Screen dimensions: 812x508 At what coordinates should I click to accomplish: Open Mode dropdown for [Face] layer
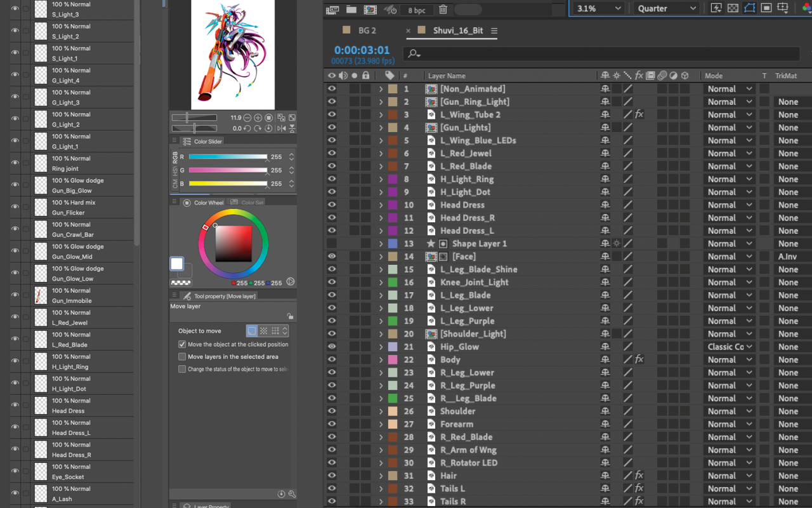pos(729,257)
